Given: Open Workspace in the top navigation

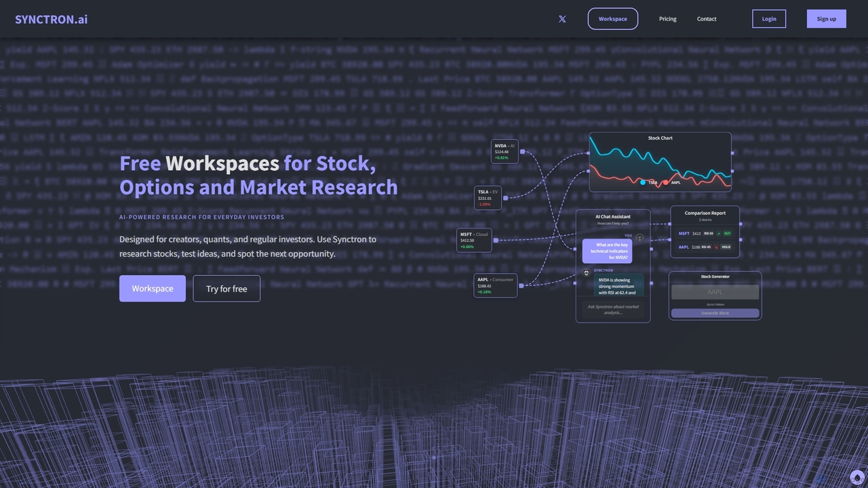Looking at the screenshot, I should click(x=613, y=19).
